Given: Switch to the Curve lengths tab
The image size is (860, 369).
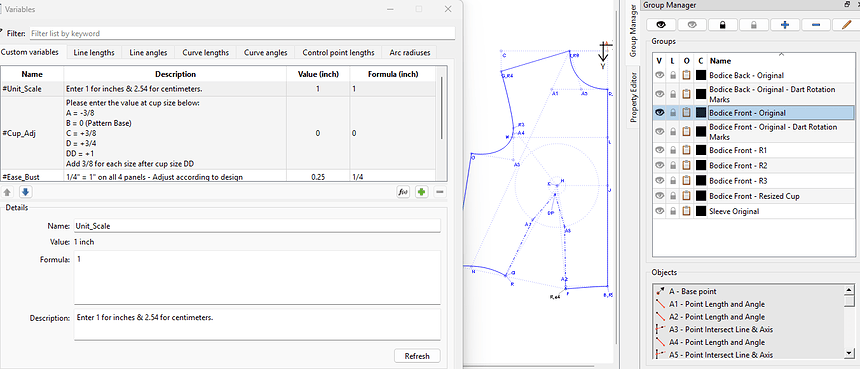Looking at the screenshot, I should [x=206, y=53].
